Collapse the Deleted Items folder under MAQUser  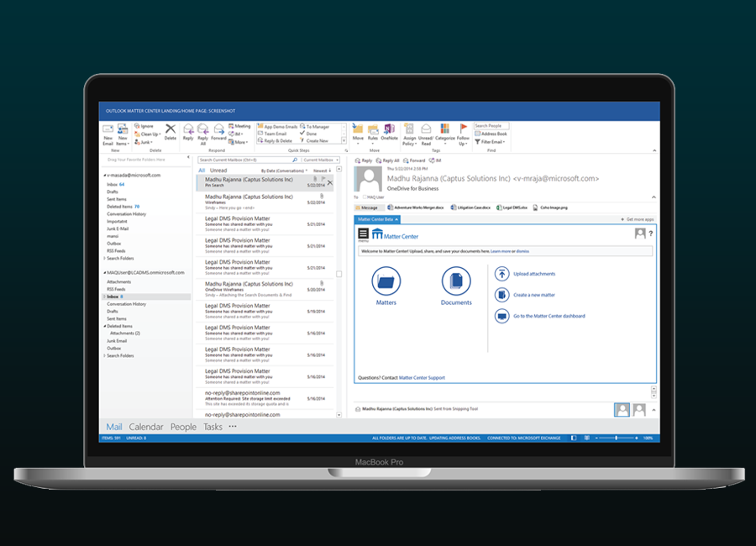105,326
